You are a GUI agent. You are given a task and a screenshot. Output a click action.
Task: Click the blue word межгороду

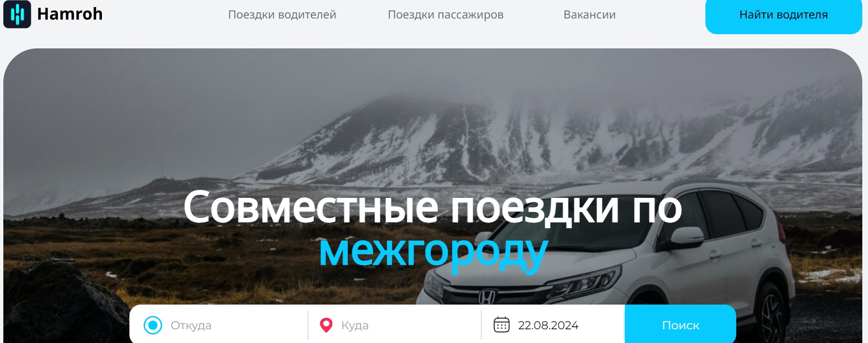434,251
